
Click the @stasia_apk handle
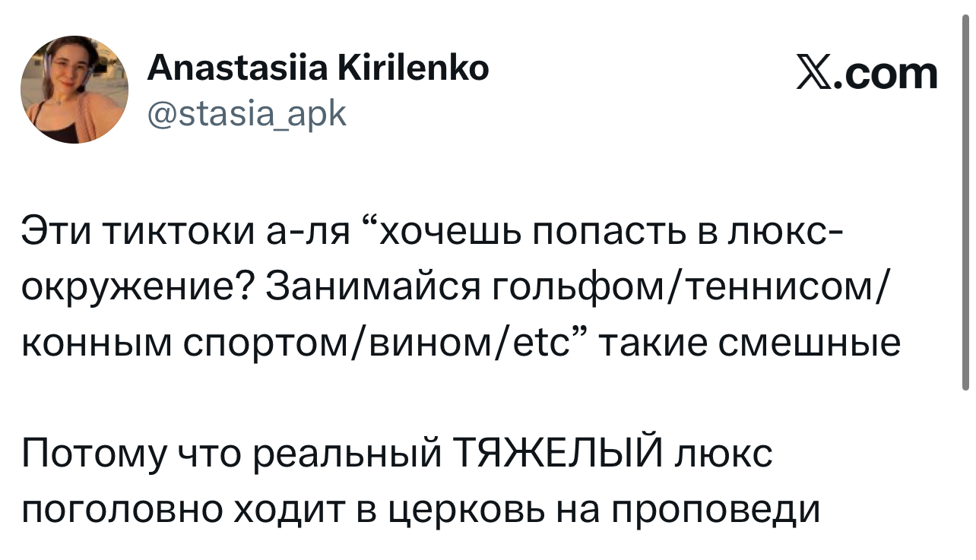tap(246, 114)
